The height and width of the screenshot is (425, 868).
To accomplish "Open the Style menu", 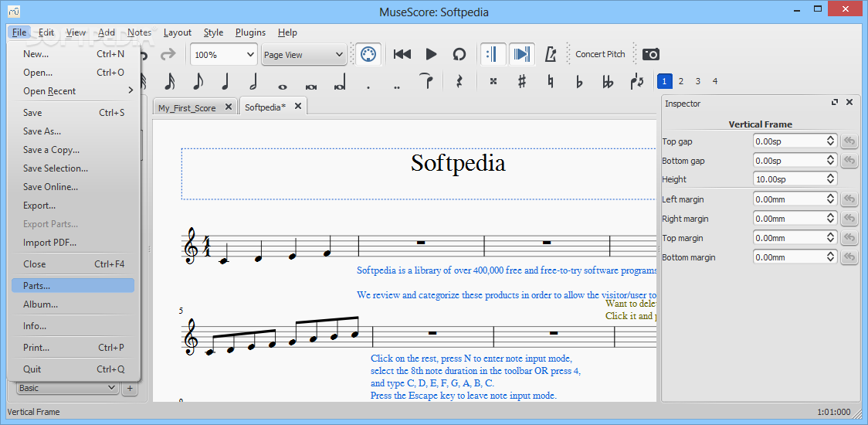I will point(213,32).
